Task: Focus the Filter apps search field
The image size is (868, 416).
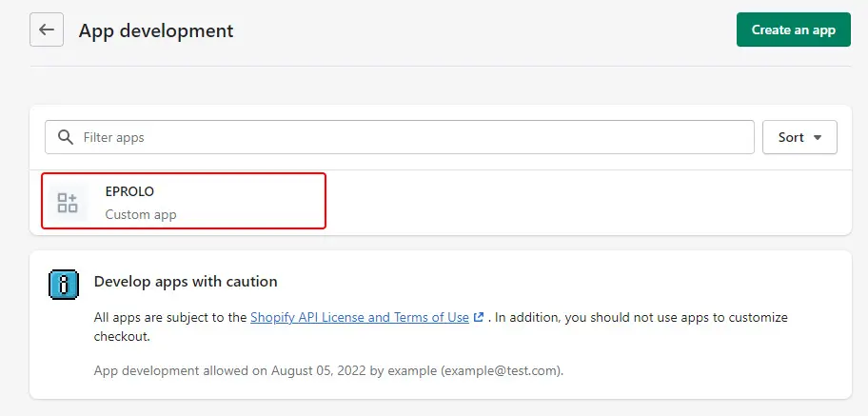Action: point(399,137)
